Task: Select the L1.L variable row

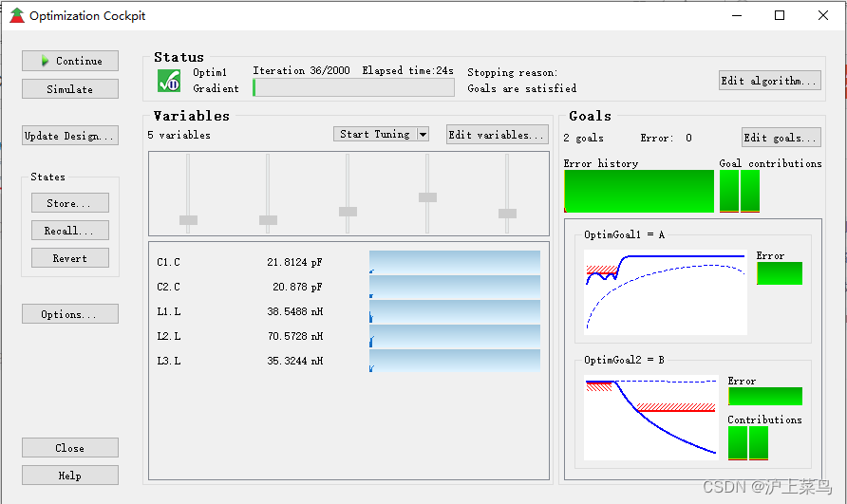Action: [348, 311]
